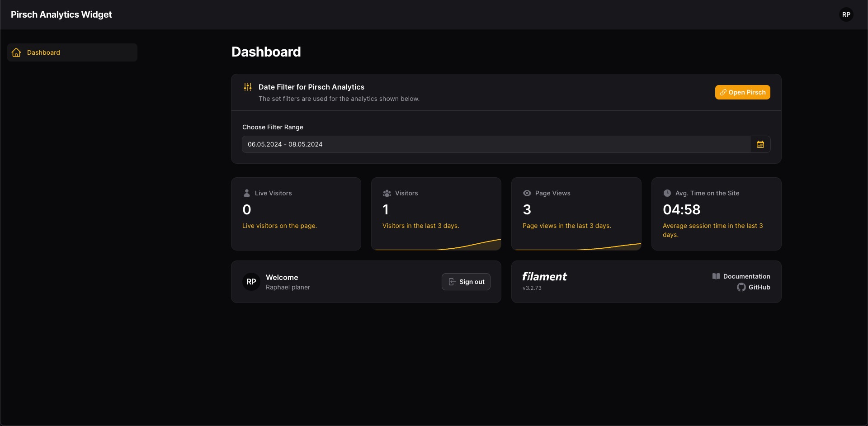Screen dimensions: 868x426
Task: Click the Dashboard page heading
Action: [266, 52]
